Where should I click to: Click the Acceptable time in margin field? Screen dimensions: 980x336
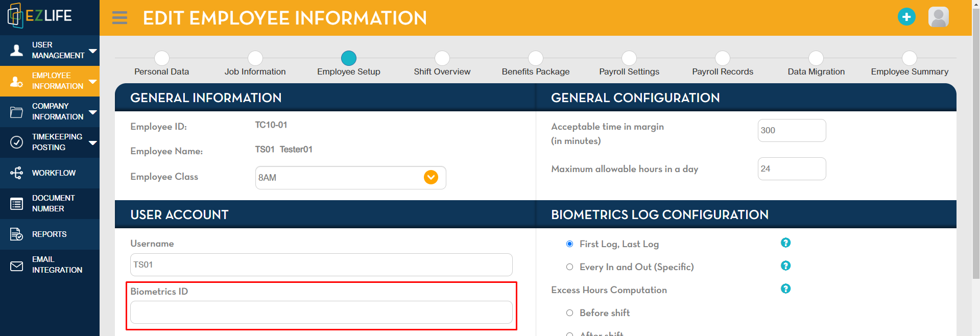tap(792, 130)
